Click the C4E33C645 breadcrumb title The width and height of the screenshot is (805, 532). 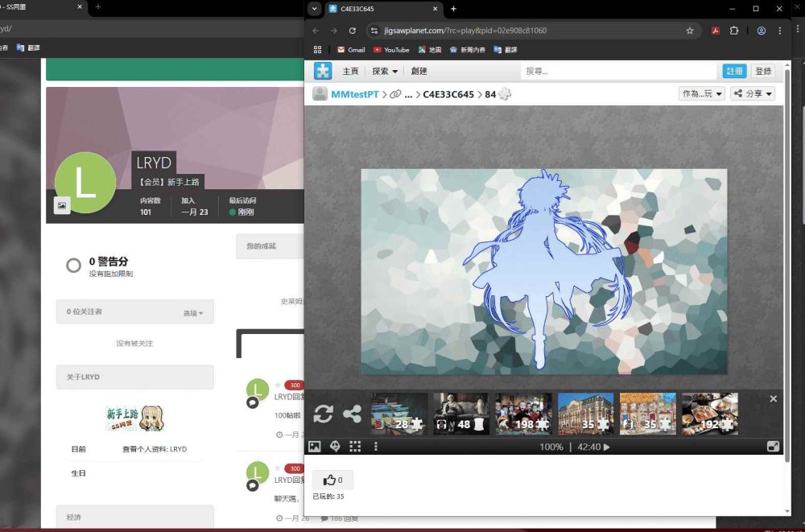[x=448, y=94]
